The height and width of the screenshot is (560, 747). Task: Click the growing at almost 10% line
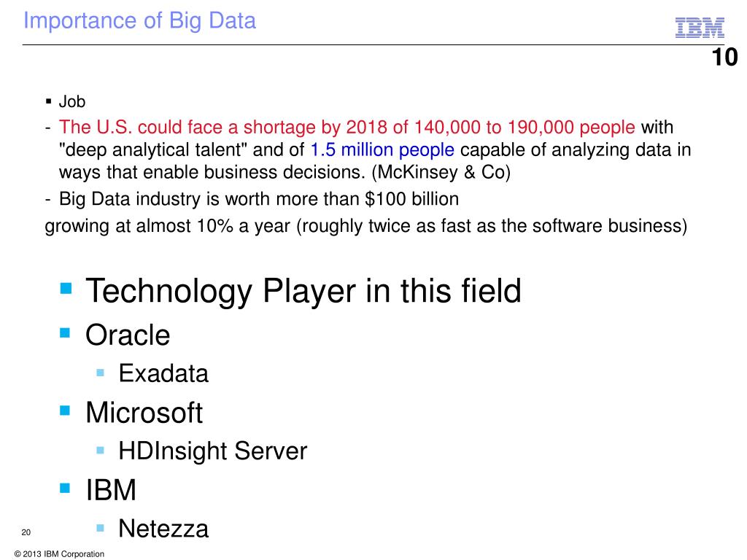(x=366, y=226)
